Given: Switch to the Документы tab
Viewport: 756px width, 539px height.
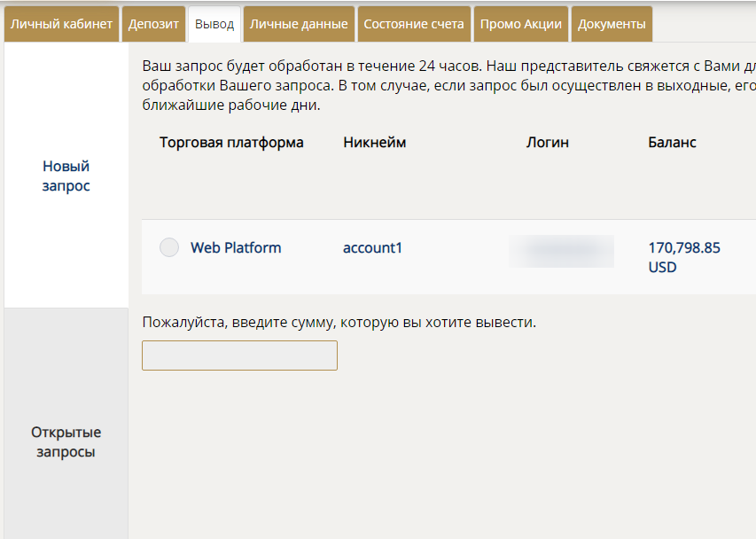Looking at the screenshot, I should pos(612,24).
